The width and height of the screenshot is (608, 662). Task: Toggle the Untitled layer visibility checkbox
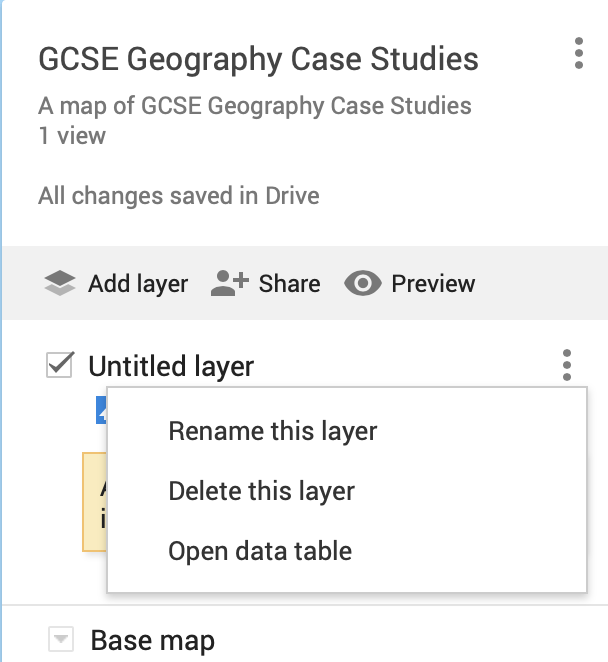(x=60, y=366)
